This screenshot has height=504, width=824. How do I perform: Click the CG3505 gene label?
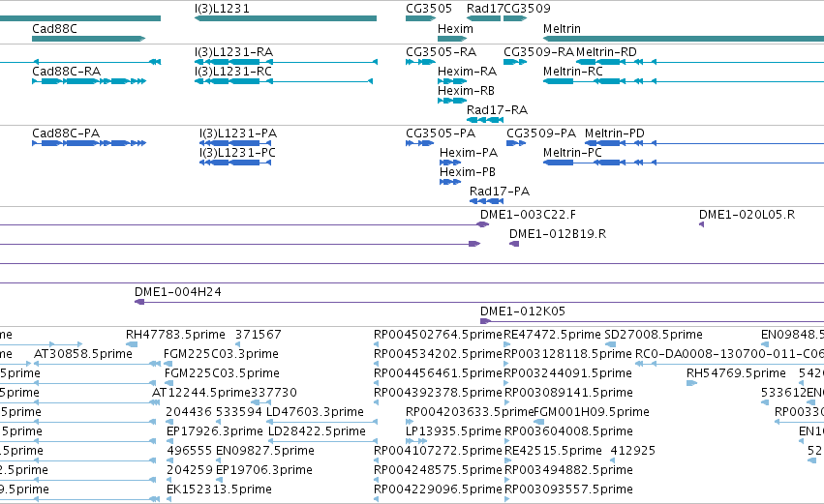[429, 9]
